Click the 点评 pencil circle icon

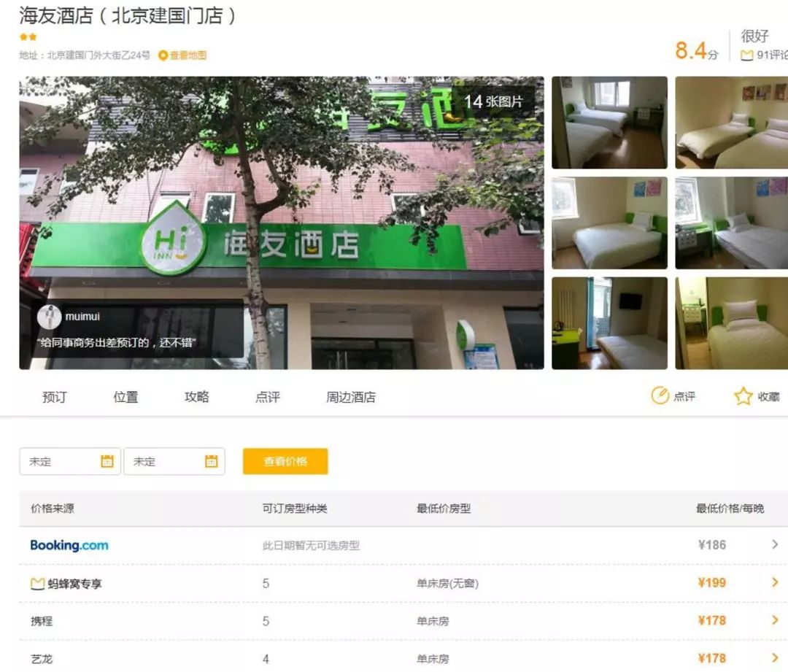tap(660, 396)
